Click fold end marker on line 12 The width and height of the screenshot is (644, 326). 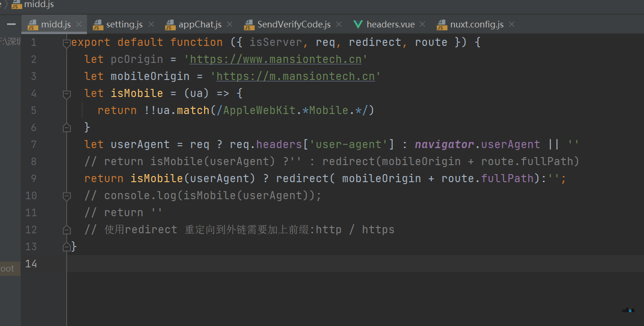(67, 230)
